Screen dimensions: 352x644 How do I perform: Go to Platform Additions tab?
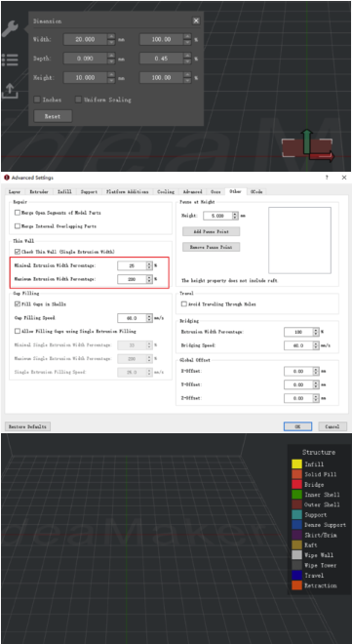pyautogui.click(x=128, y=192)
